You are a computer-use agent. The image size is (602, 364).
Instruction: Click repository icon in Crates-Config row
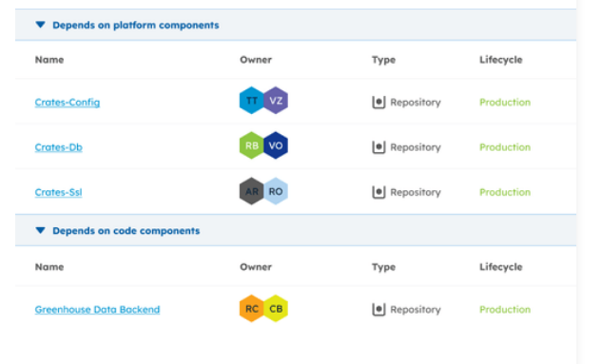379,103
